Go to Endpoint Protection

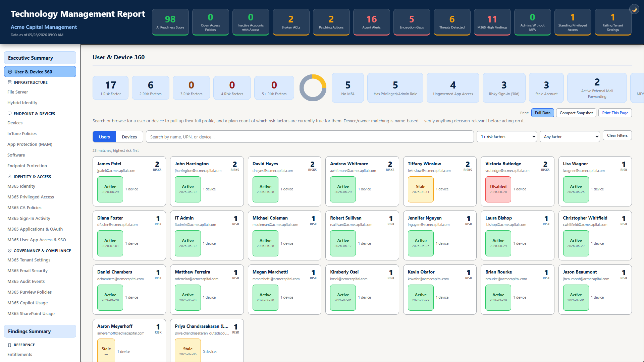[27, 166]
